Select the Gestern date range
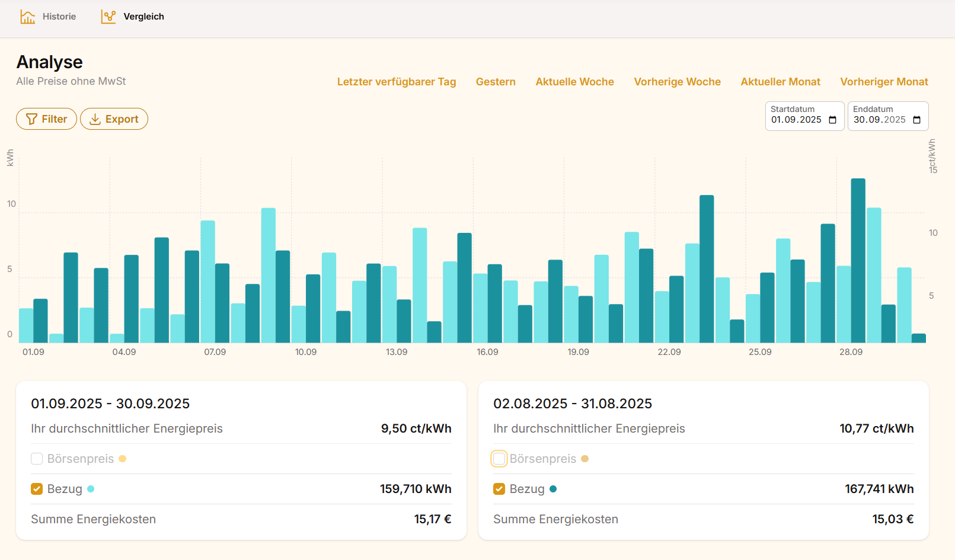This screenshot has height=560, width=955. point(496,82)
